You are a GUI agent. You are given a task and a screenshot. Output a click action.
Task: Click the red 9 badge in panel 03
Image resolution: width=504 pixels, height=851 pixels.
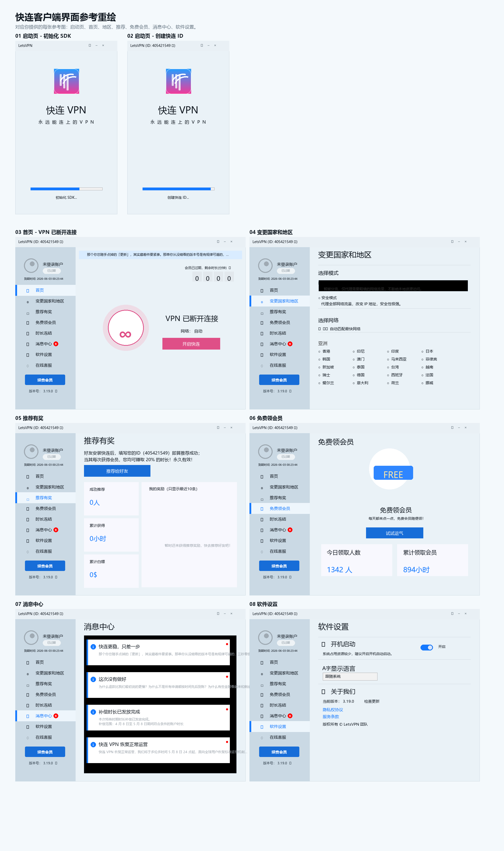click(56, 344)
